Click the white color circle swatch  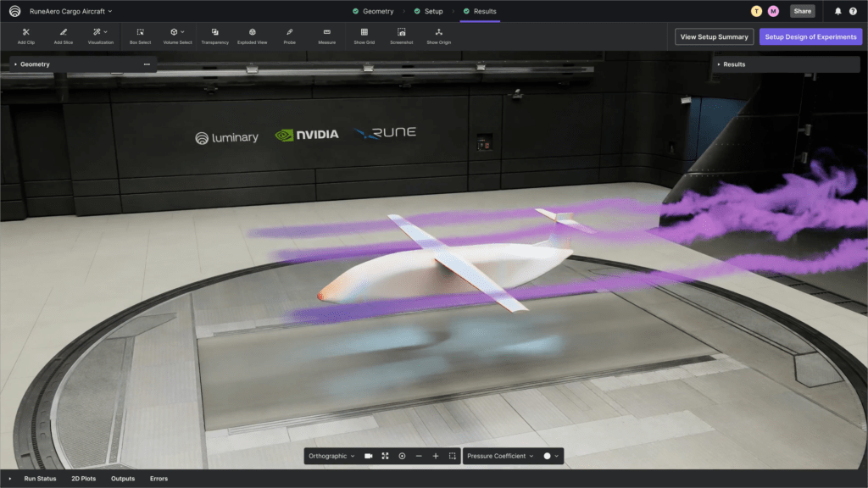(547, 456)
